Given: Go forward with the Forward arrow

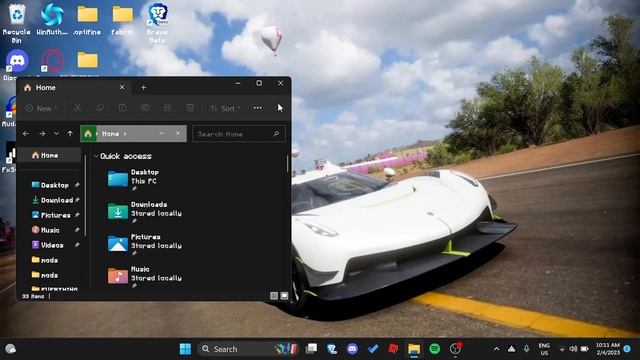Looking at the screenshot, I should pyautogui.click(x=42, y=133).
